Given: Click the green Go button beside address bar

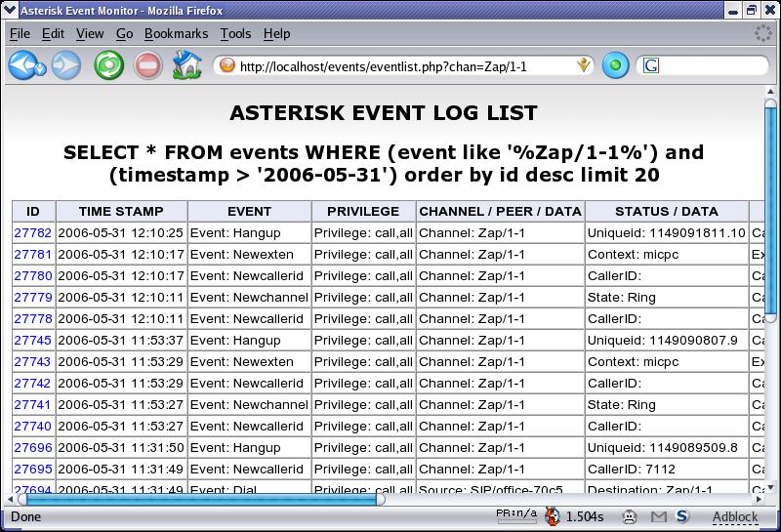Looking at the screenshot, I should tap(615, 66).
